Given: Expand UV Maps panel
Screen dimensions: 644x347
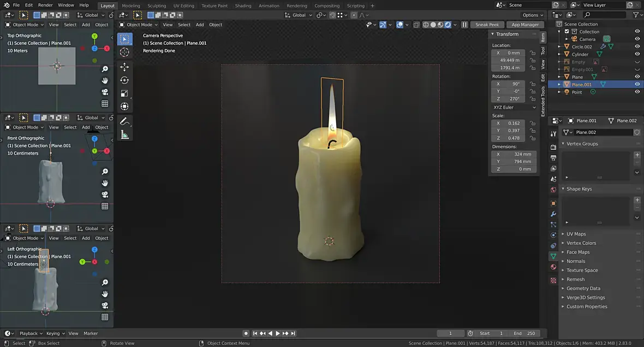Looking at the screenshot, I should (563, 234).
